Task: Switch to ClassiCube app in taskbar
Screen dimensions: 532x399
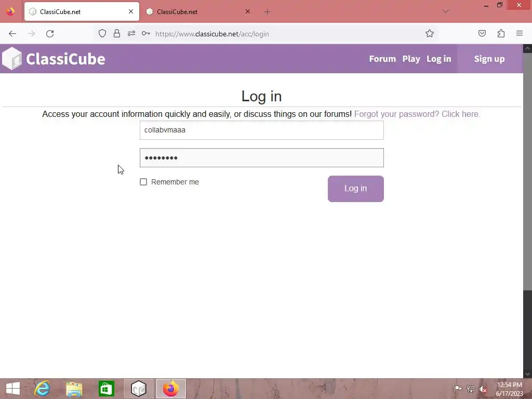Action: pos(138,389)
